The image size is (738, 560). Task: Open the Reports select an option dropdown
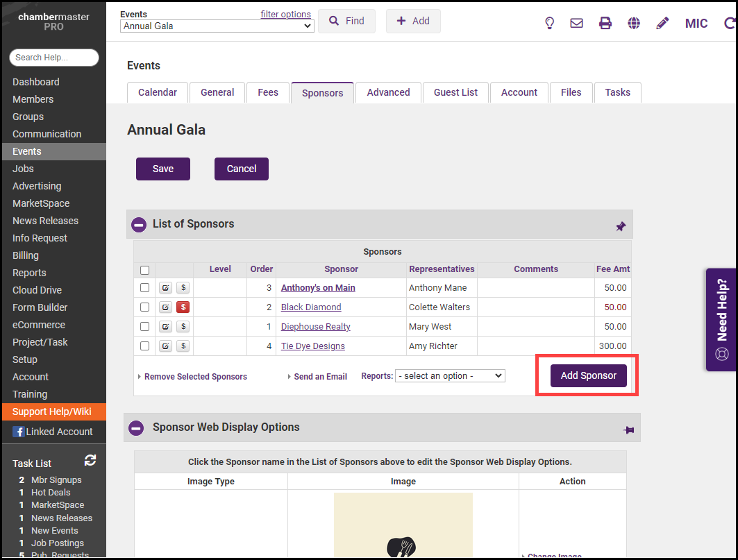[450, 376]
